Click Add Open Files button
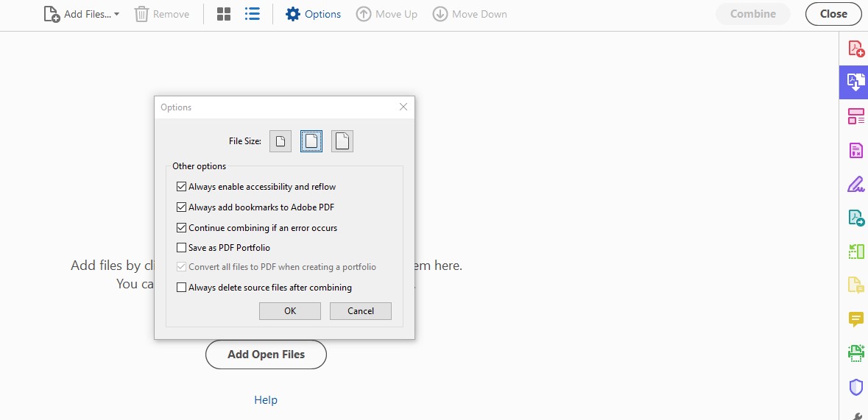 click(x=267, y=354)
